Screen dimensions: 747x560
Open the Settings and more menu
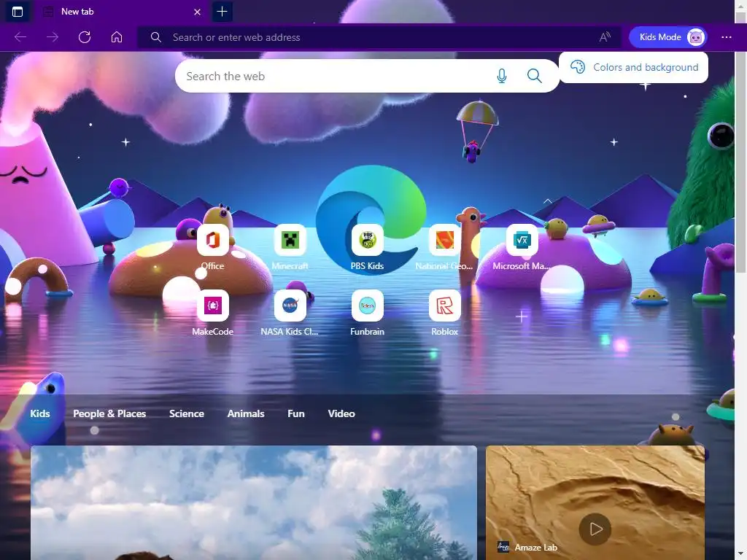click(x=726, y=37)
